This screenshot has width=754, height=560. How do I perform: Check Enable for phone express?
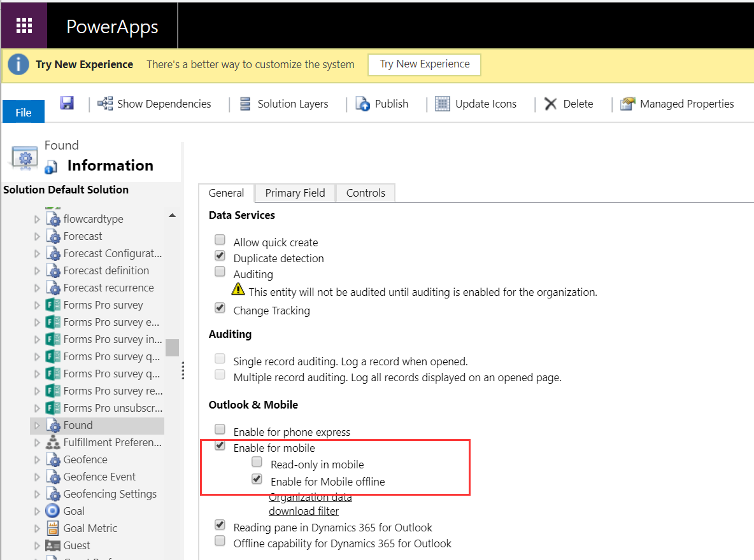pyautogui.click(x=220, y=429)
